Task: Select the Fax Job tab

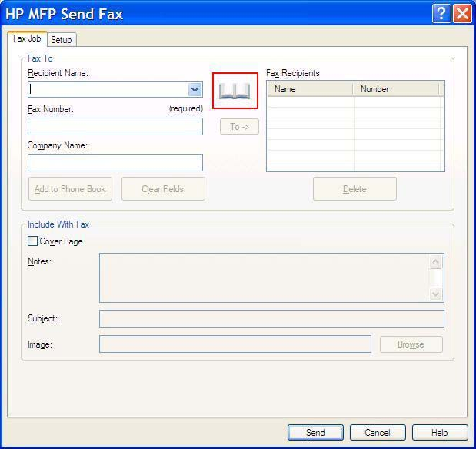Action: point(27,38)
